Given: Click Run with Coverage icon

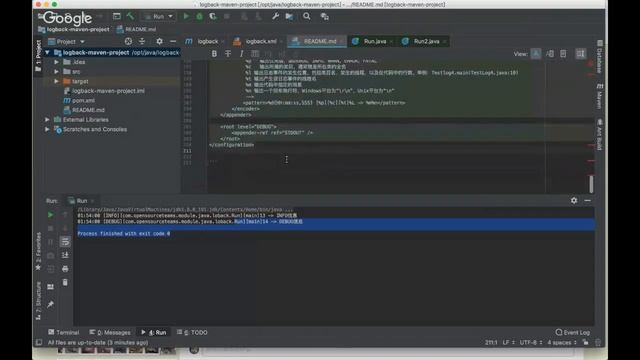Looking at the screenshot, I should click(x=213, y=16).
